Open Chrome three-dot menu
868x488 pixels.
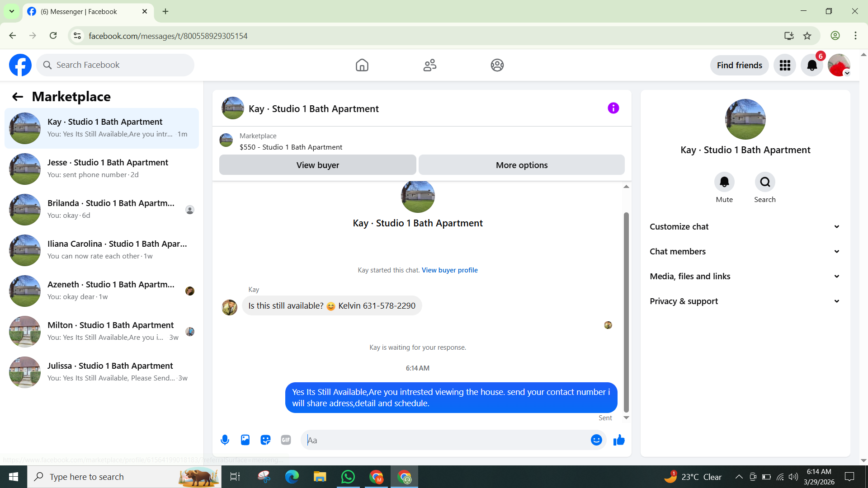(855, 36)
